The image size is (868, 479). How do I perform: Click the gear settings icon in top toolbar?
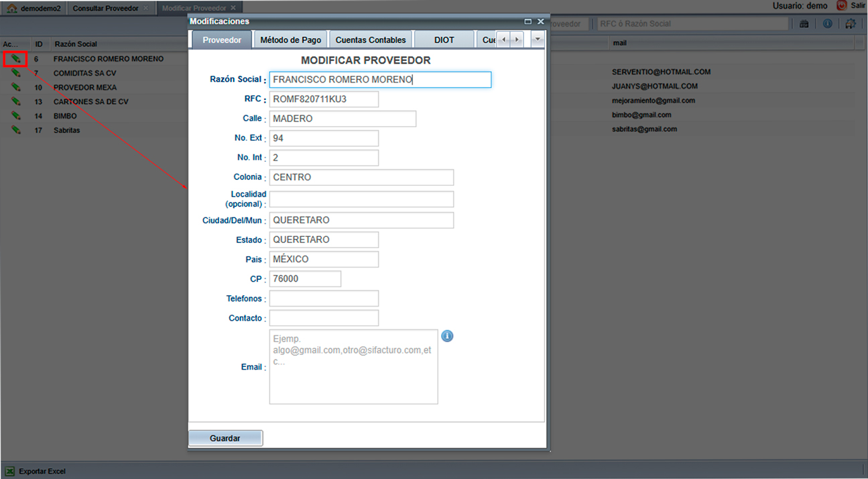tap(851, 23)
